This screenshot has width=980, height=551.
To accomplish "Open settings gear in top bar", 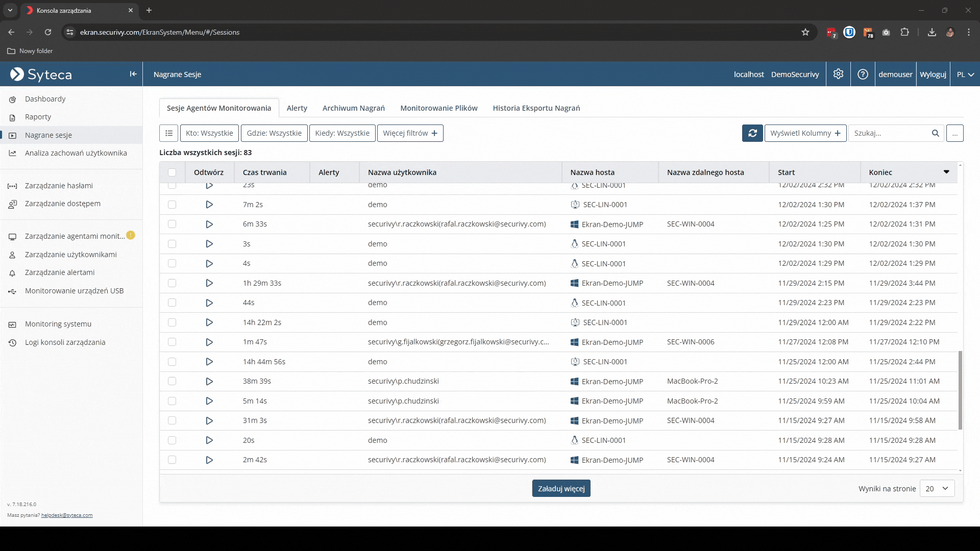I will point(838,74).
